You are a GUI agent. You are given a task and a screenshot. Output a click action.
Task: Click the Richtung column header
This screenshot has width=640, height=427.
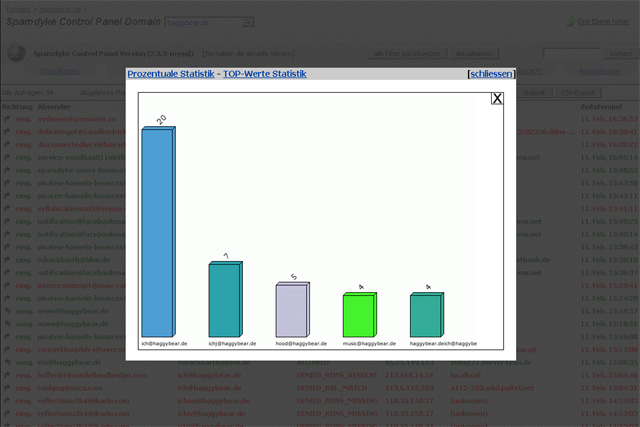coord(17,107)
